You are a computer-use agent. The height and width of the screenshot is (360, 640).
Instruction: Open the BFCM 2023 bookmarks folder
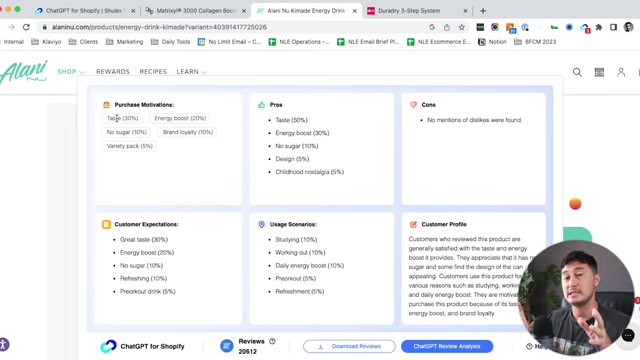[x=535, y=42]
